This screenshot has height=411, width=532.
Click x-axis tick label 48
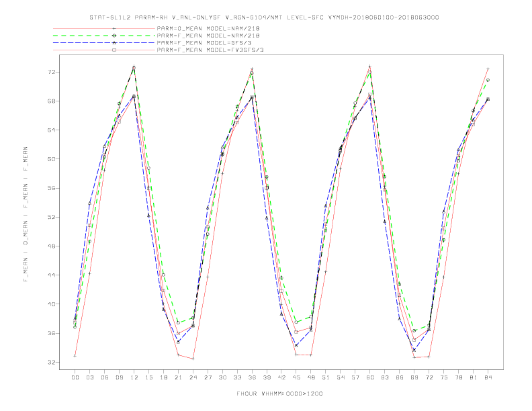click(311, 377)
